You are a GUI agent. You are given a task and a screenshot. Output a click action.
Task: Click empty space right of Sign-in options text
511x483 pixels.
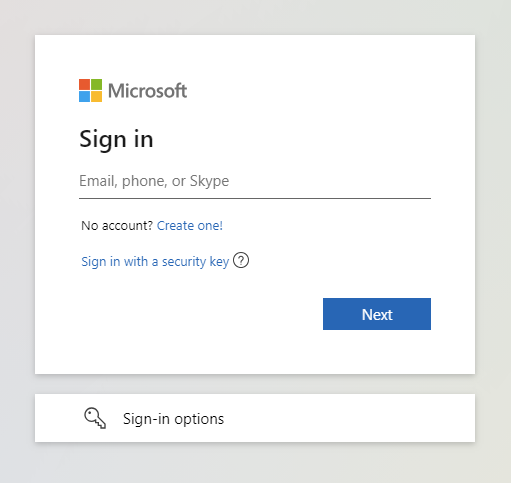350,418
